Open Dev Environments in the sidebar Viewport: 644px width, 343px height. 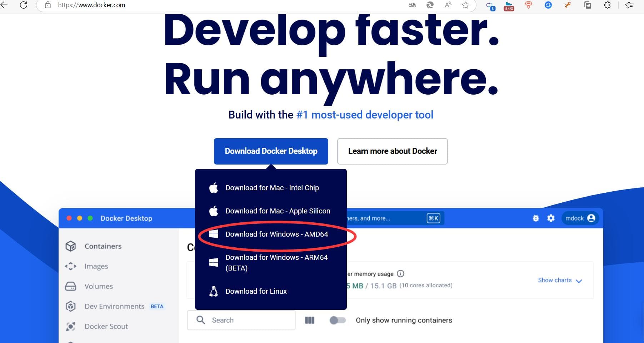(114, 306)
